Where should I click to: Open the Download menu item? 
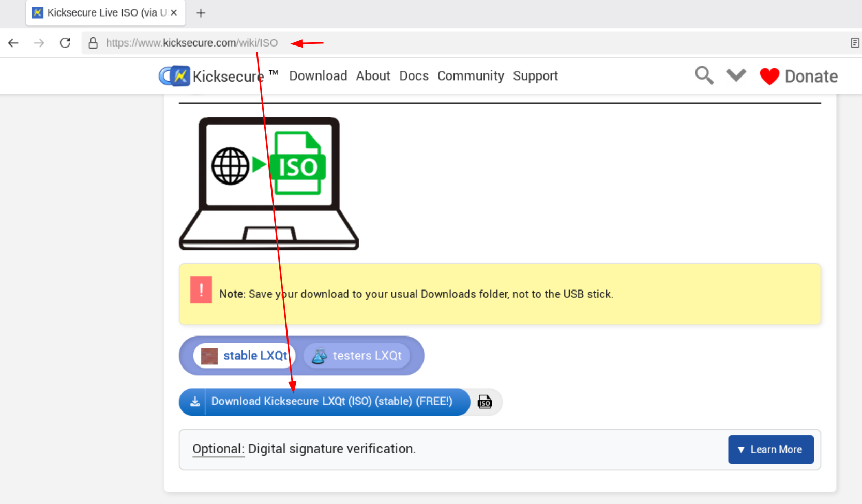[x=318, y=76]
